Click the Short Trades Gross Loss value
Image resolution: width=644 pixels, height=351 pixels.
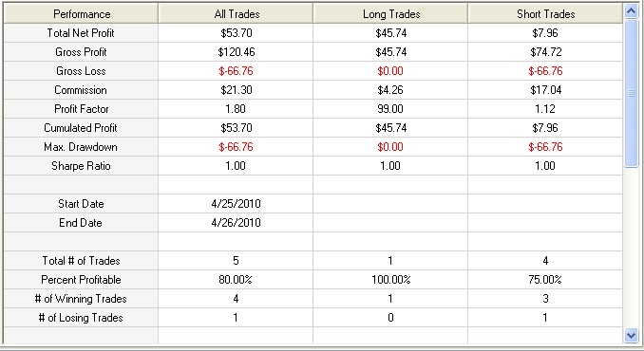click(545, 71)
